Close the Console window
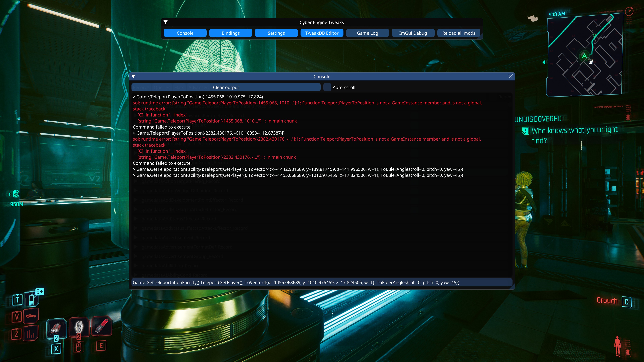 [511, 76]
